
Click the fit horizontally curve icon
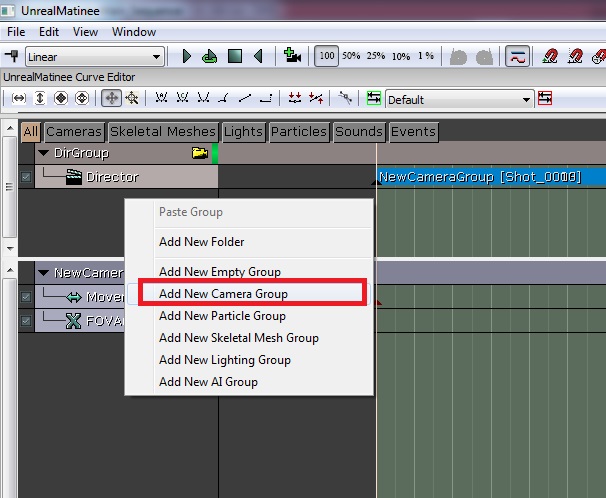click(19, 98)
